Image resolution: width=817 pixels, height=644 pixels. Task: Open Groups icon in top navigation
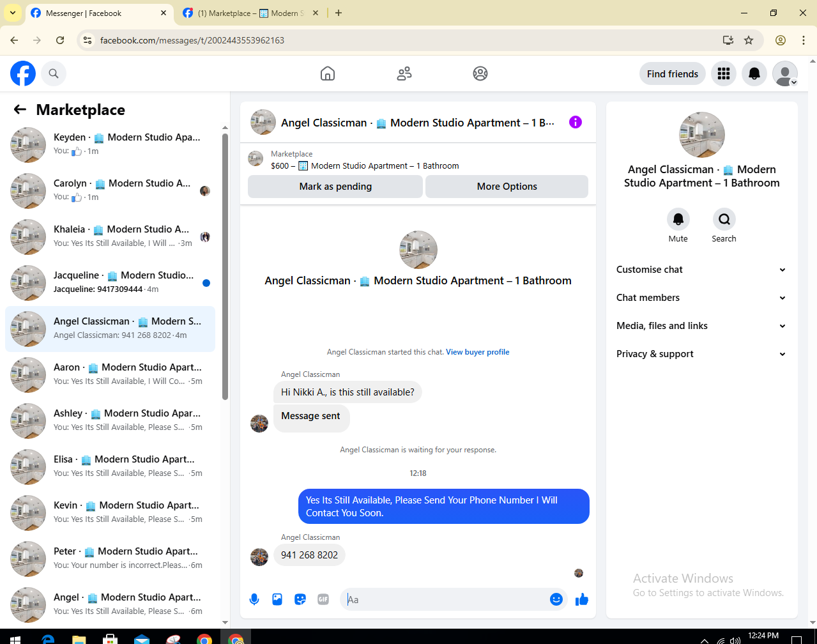click(x=480, y=73)
